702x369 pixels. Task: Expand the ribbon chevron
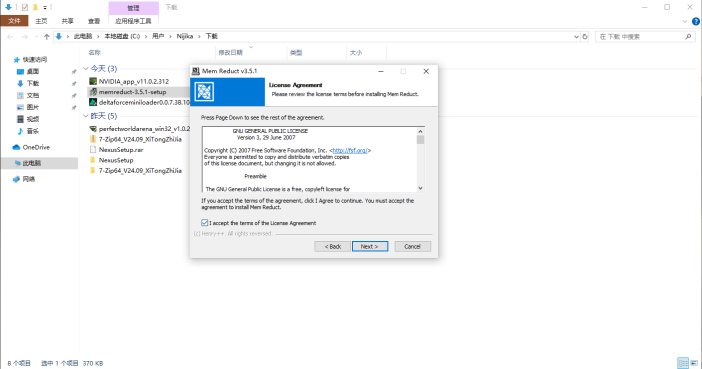[x=685, y=21]
